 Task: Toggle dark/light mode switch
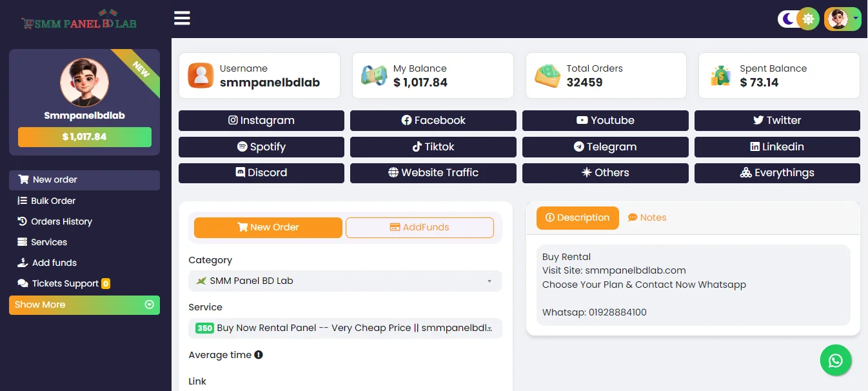click(798, 19)
